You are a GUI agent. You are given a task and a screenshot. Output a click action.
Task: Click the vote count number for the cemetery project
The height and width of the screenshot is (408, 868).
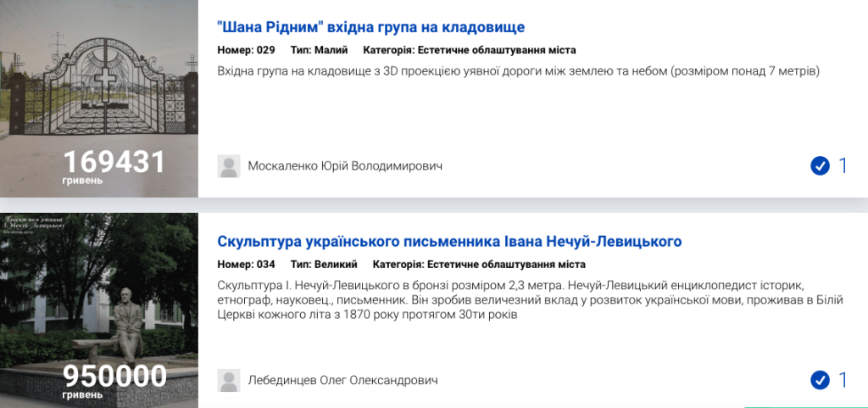point(843,165)
